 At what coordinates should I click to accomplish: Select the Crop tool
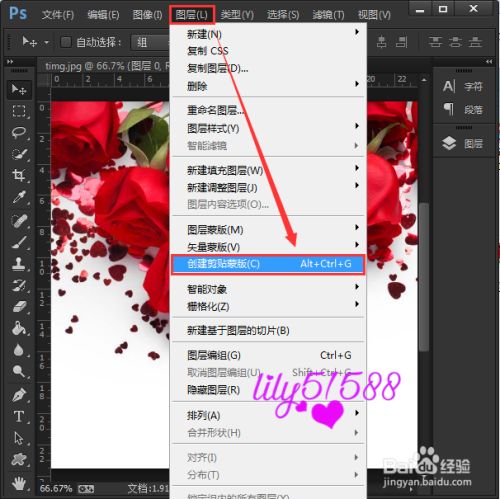click(x=19, y=175)
